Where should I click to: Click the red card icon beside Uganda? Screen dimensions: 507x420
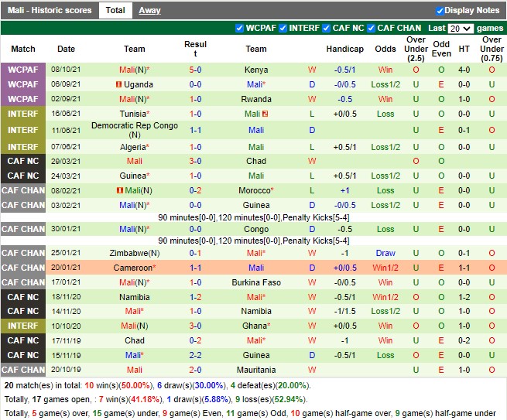click(118, 84)
